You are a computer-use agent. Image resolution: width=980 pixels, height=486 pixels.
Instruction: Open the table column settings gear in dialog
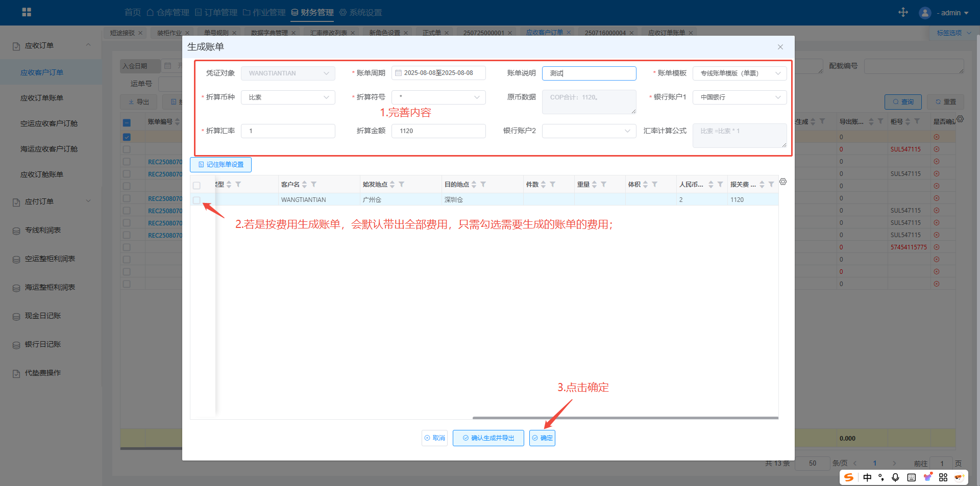(x=783, y=182)
